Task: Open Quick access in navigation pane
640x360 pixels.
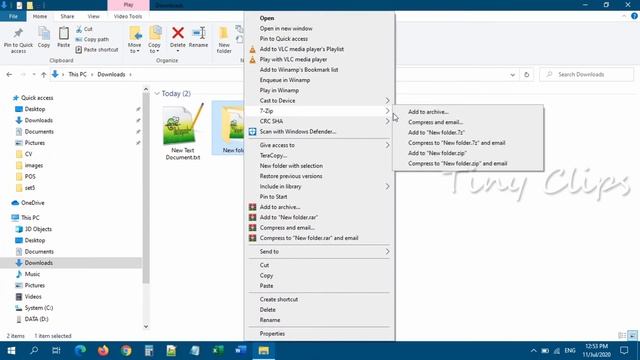Action: click(37, 98)
